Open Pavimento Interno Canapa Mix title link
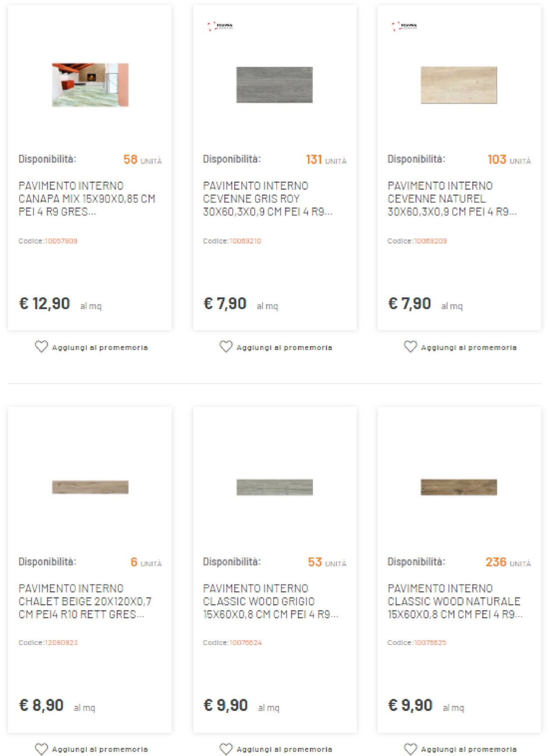The image size is (548, 756). 87,199
